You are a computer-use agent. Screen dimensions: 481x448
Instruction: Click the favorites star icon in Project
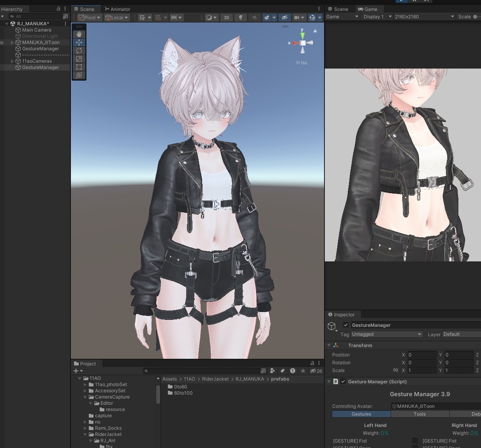tap(303, 371)
